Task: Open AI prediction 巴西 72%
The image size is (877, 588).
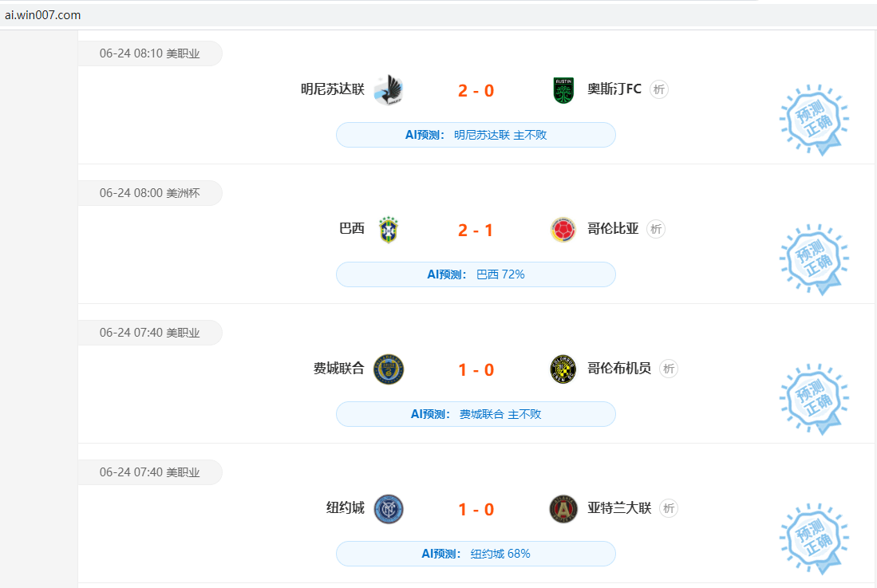Action: pyautogui.click(x=476, y=274)
